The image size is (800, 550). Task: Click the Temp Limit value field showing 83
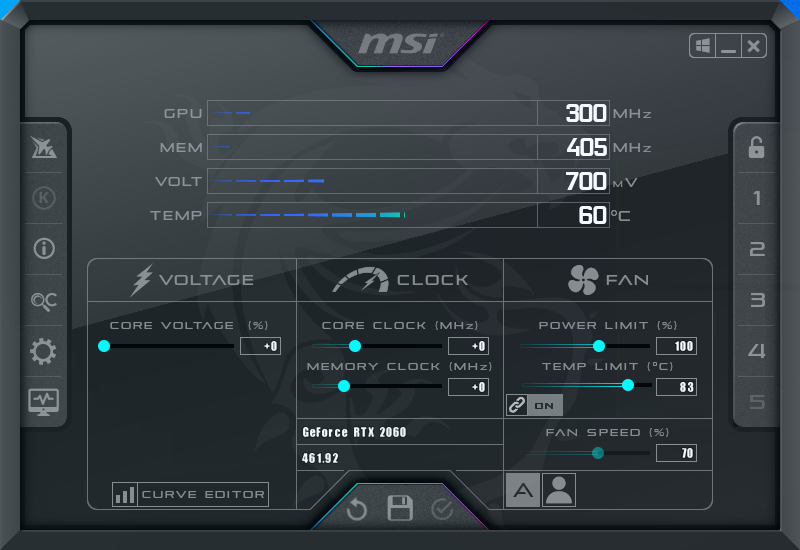[x=677, y=387]
